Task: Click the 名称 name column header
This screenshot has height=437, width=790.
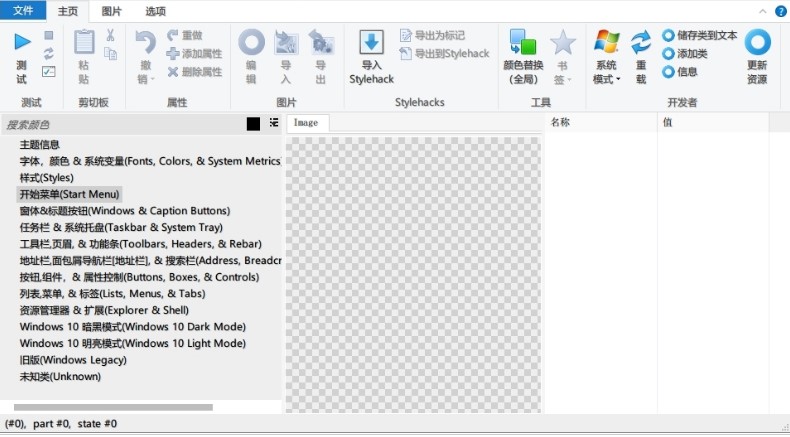Action: click(x=602, y=122)
